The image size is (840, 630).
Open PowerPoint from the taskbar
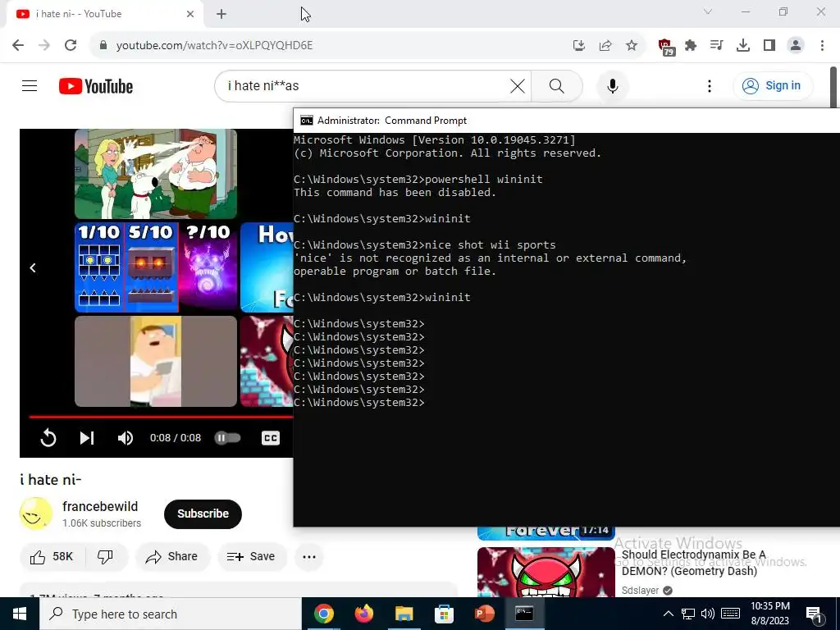tap(484, 614)
